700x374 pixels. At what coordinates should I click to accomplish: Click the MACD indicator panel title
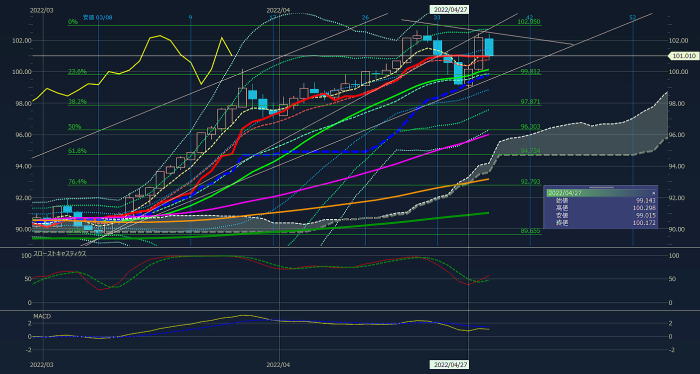(42, 316)
